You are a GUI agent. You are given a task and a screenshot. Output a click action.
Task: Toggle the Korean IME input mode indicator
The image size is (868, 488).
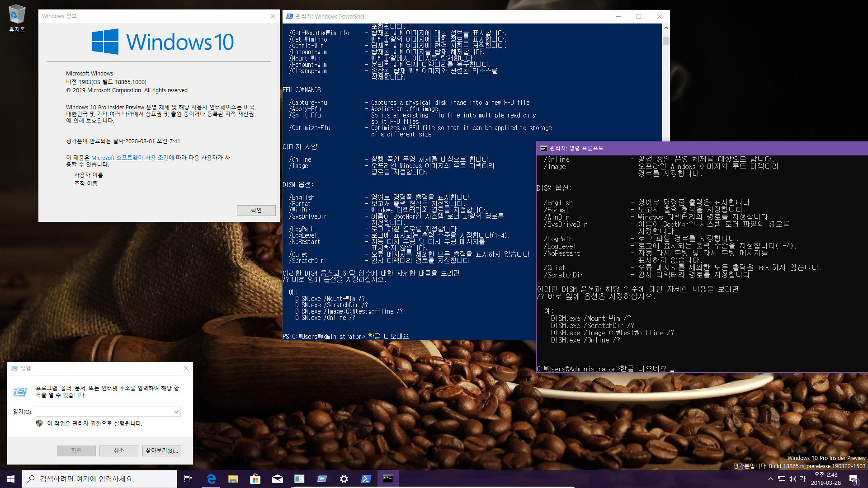click(803, 479)
